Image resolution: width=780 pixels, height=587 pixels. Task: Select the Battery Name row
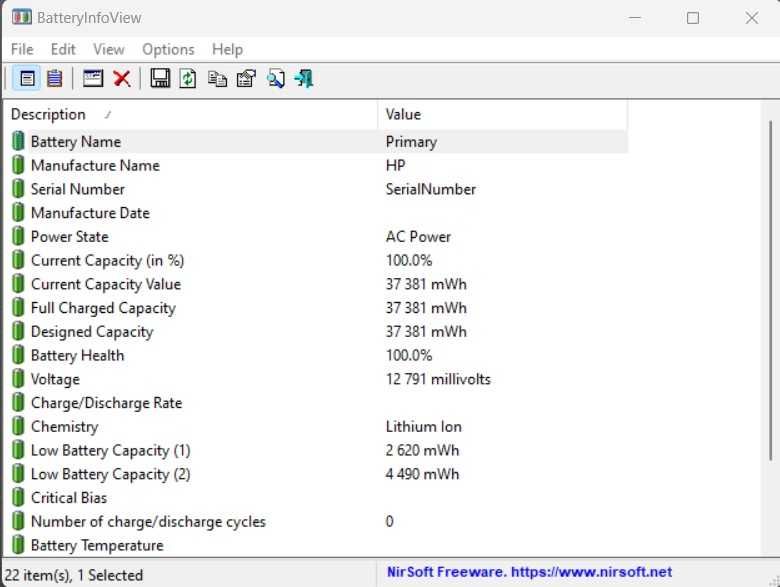318,141
